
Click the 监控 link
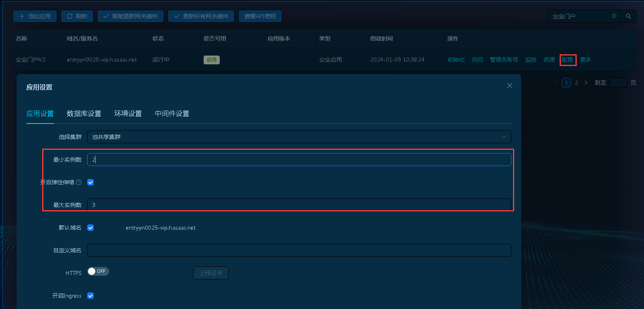pos(531,60)
